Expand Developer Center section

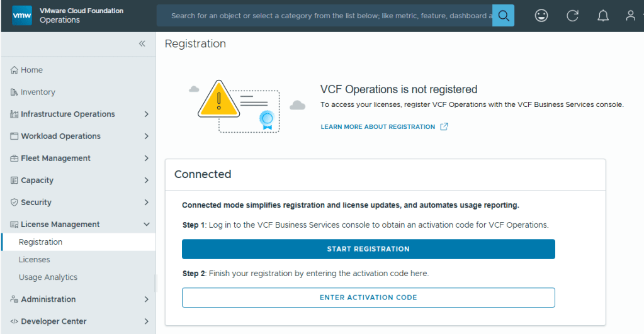click(x=146, y=321)
